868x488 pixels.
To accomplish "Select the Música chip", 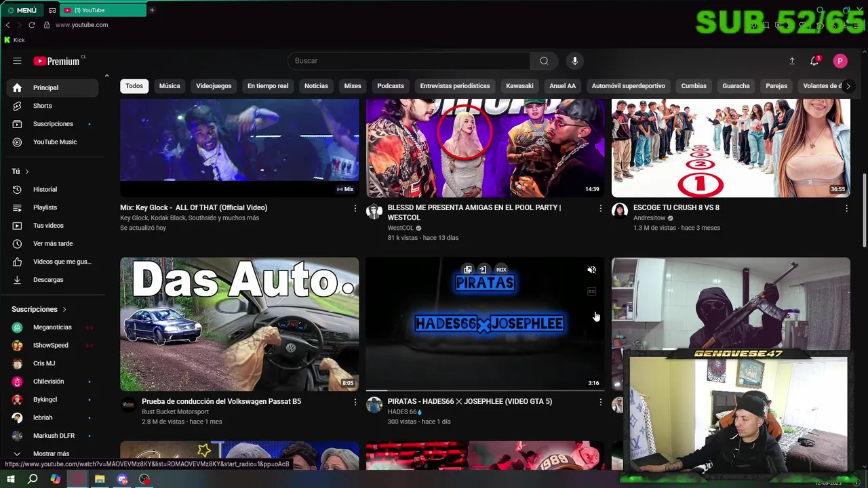I will (x=170, y=86).
